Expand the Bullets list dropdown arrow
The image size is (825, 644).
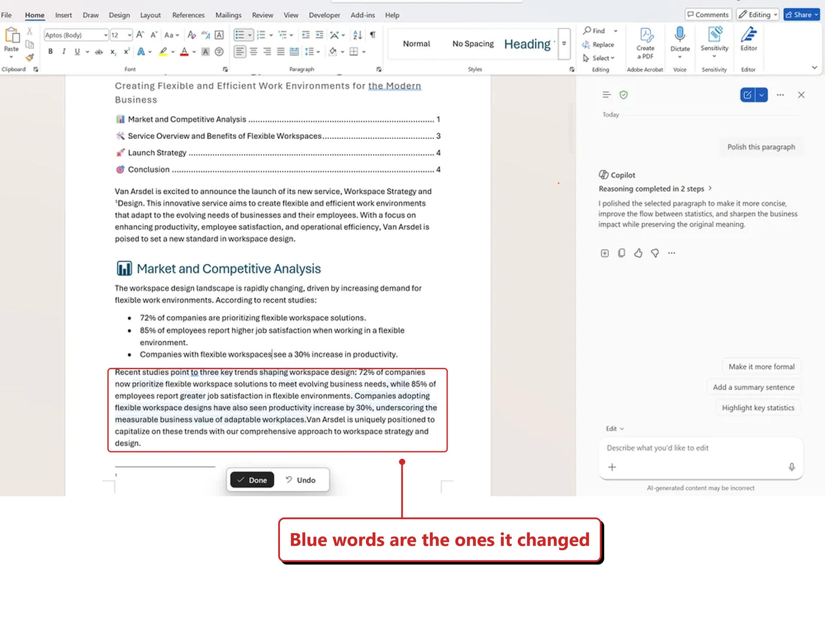250,35
